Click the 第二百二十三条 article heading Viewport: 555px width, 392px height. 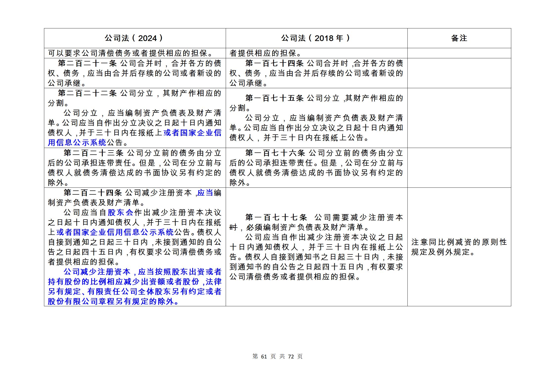point(93,153)
